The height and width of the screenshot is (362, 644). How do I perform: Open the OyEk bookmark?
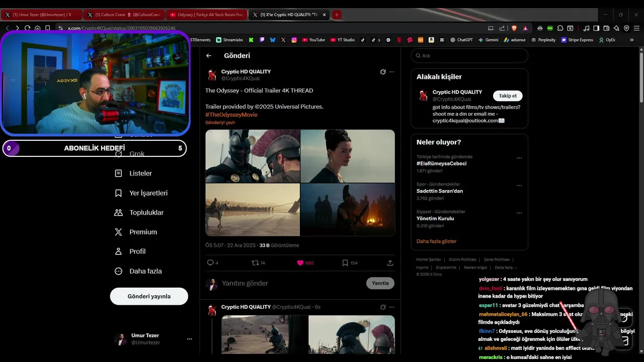click(x=607, y=40)
